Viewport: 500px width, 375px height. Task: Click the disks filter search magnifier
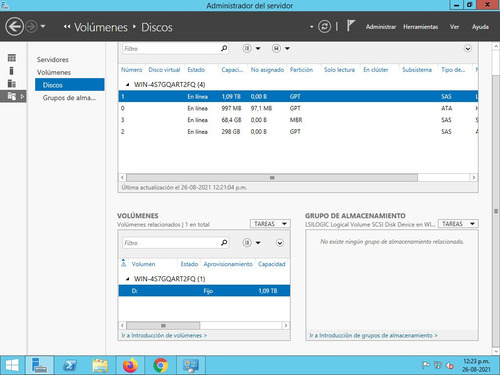coord(224,49)
